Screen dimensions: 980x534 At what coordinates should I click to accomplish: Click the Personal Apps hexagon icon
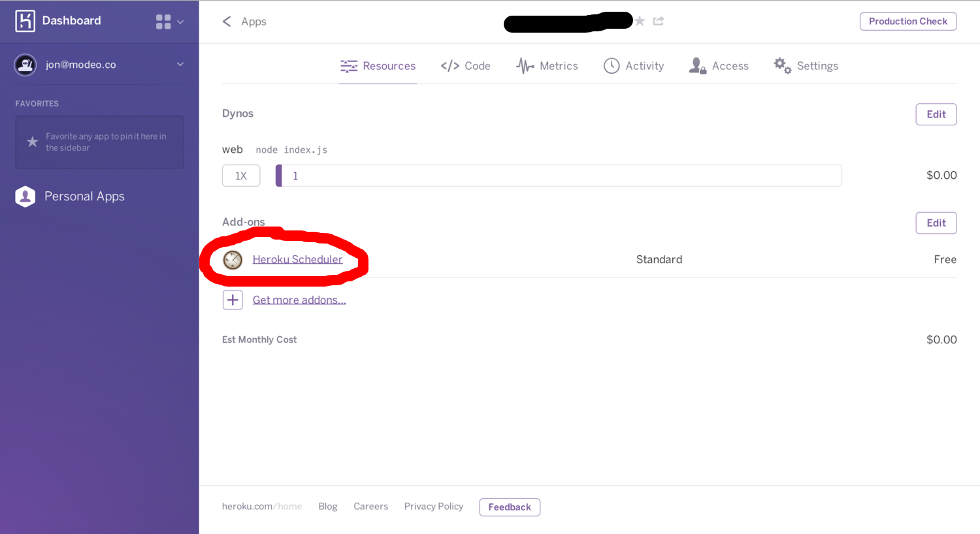25,196
